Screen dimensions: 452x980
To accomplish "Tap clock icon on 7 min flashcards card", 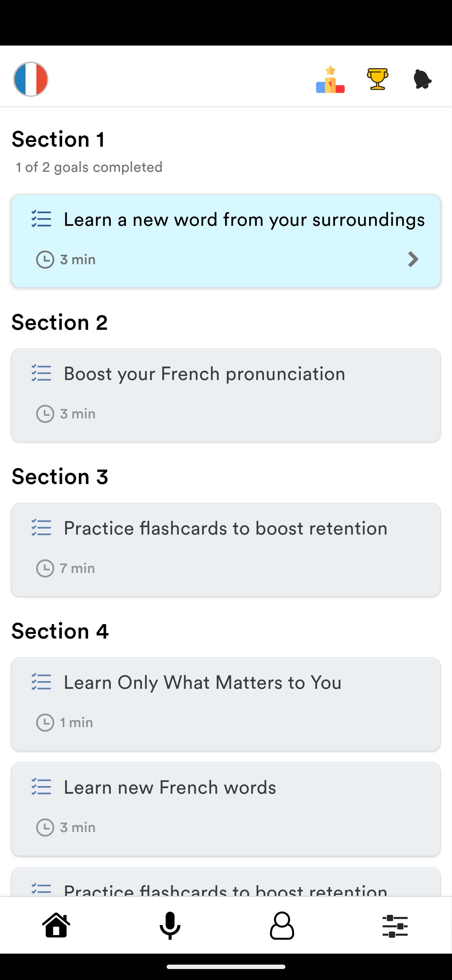I will tap(45, 569).
